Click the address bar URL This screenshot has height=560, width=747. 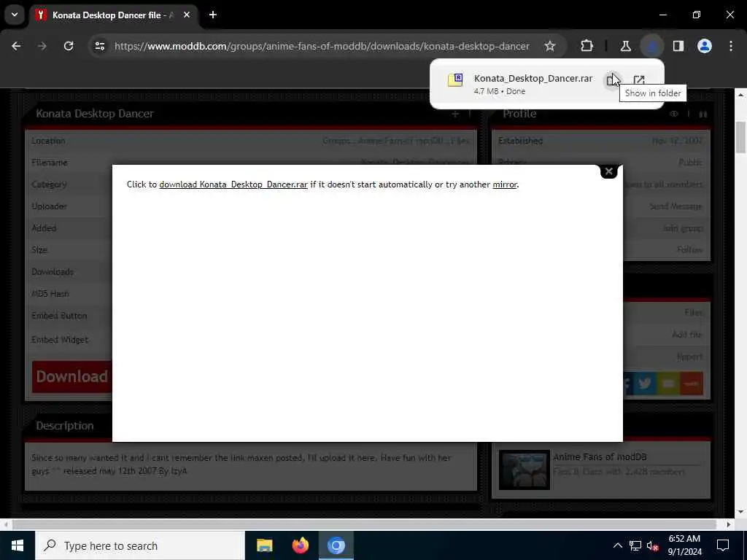322,46
